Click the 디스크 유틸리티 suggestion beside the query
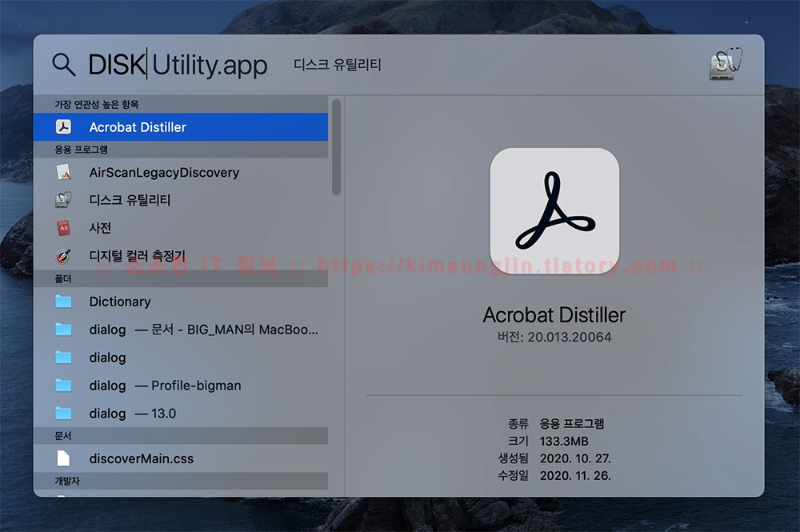This screenshot has height=532, width=800. (x=338, y=65)
